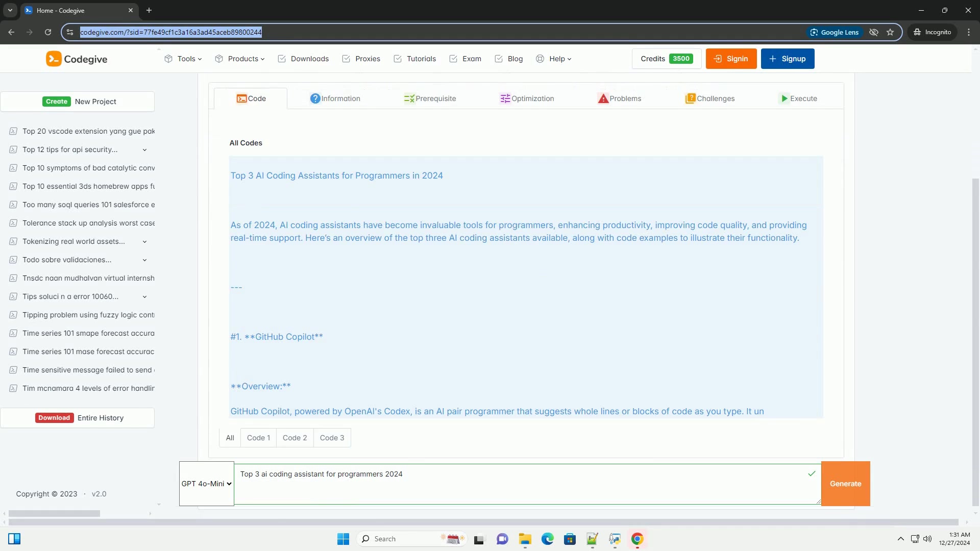Click the Help lifebuoy icon

pos(540,59)
